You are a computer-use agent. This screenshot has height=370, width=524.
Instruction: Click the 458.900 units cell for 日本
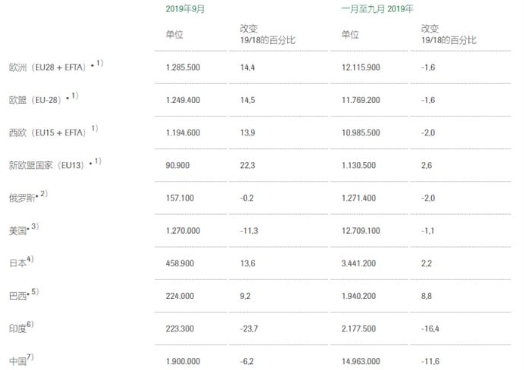click(x=180, y=263)
